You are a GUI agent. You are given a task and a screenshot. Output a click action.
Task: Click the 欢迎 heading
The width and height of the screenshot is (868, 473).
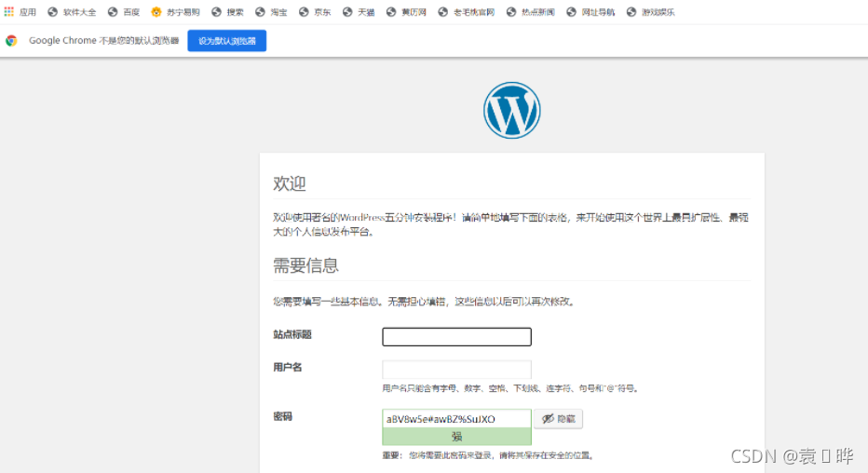pyautogui.click(x=289, y=183)
